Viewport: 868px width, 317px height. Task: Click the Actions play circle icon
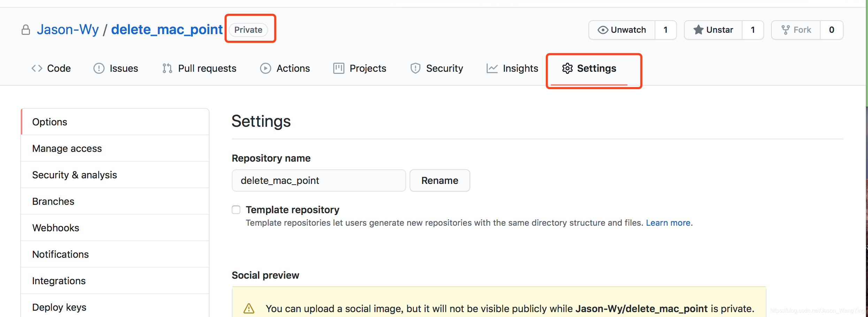[x=266, y=68]
